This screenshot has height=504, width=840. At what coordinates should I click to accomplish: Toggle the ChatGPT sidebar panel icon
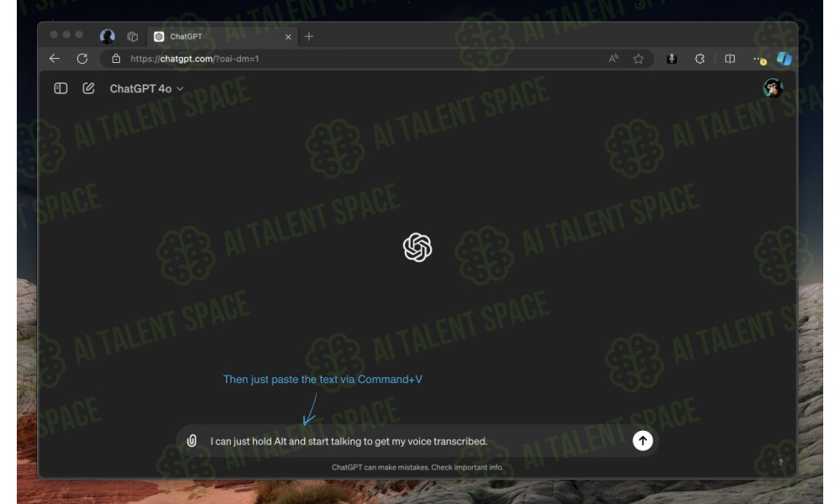click(x=60, y=88)
